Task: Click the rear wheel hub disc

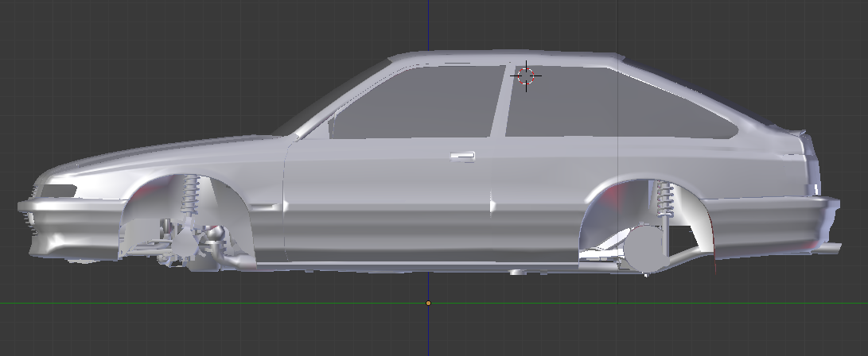Action: tap(645, 249)
